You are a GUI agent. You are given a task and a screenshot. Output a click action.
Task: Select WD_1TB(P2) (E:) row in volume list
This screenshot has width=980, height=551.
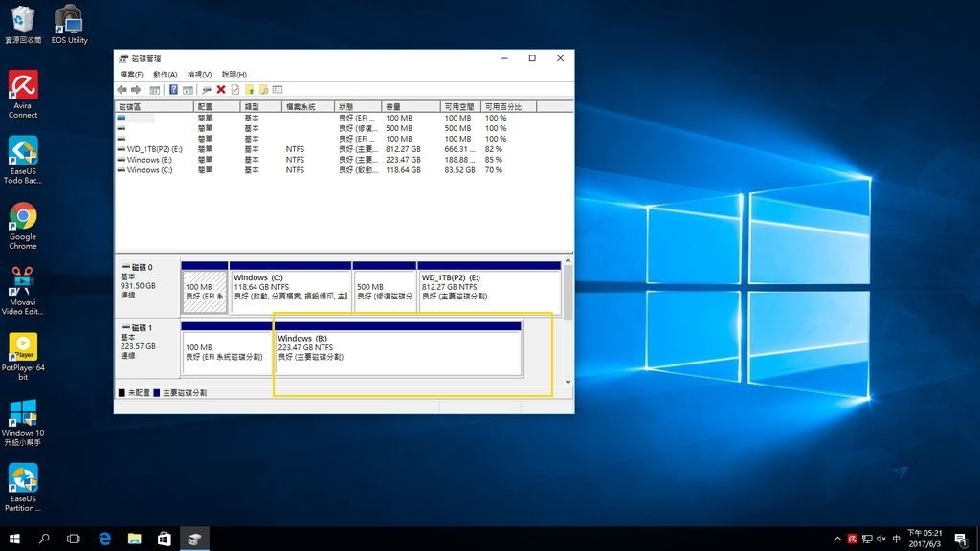(153, 149)
